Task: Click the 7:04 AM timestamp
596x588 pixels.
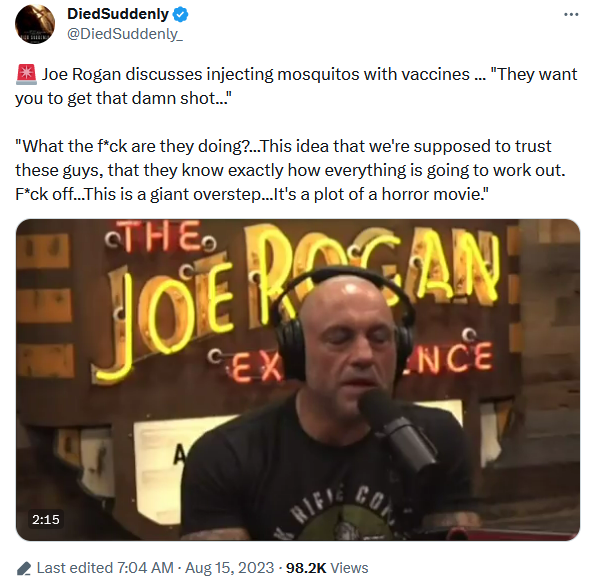Action: (145, 568)
